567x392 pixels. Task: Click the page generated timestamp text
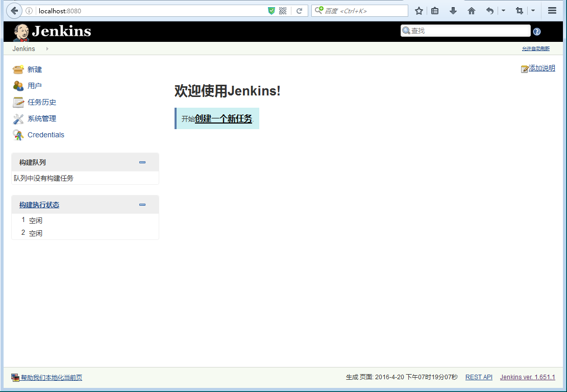click(402, 377)
